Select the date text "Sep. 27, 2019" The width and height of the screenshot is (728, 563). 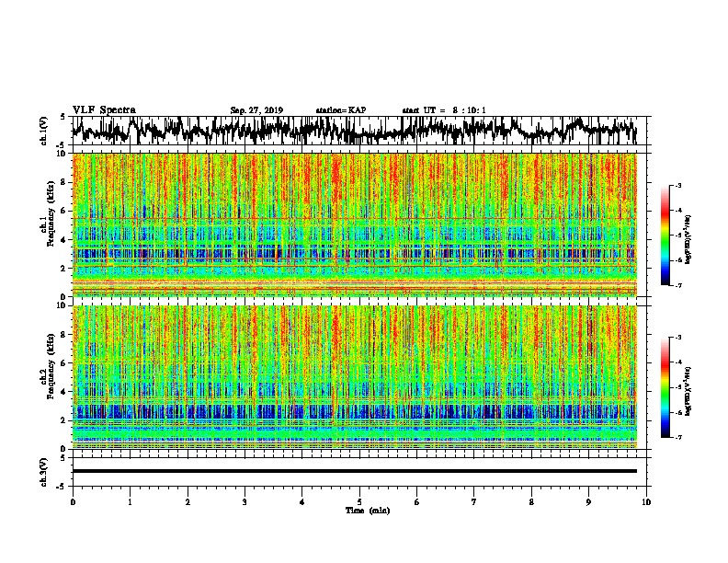(256, 110)
